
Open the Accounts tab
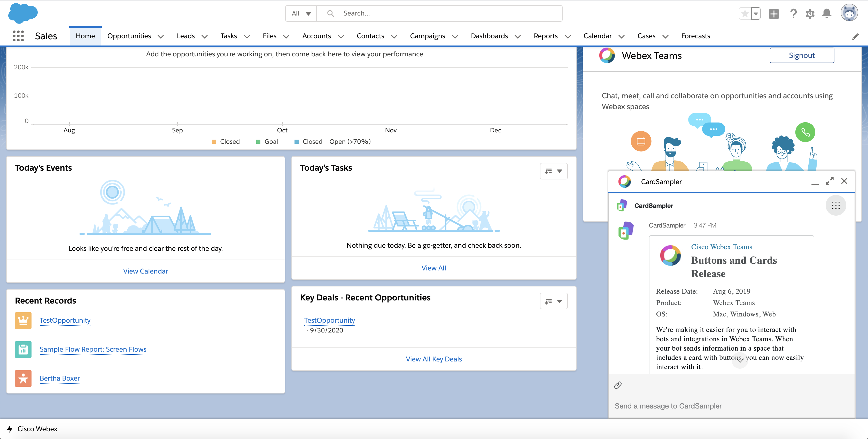(316, 36)
